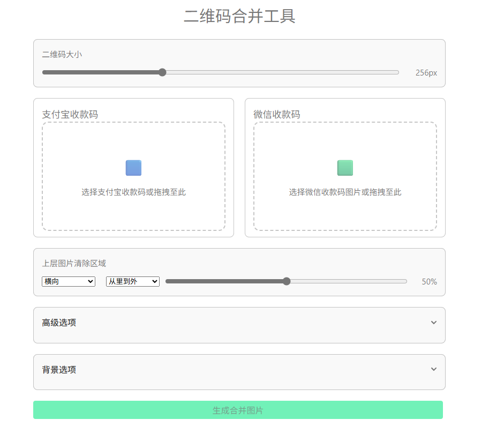
Task: Click the 生成合并图片 button
Action: click(238, 410)
